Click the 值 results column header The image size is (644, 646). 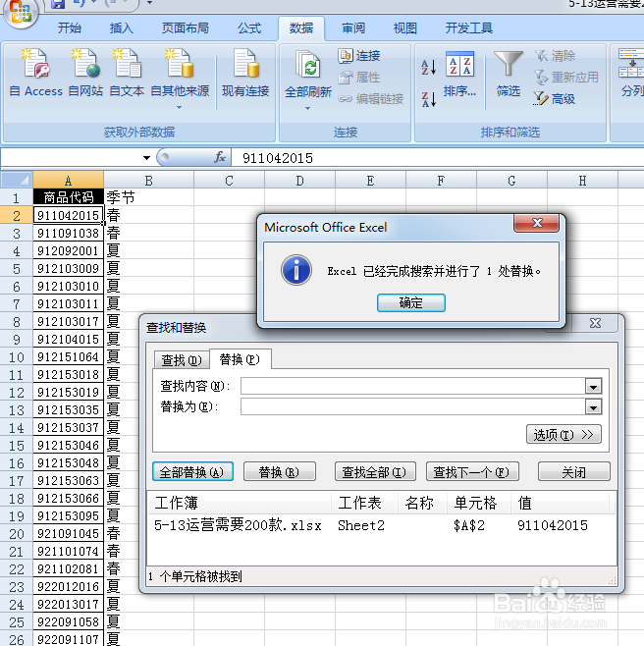pos(561,503)
